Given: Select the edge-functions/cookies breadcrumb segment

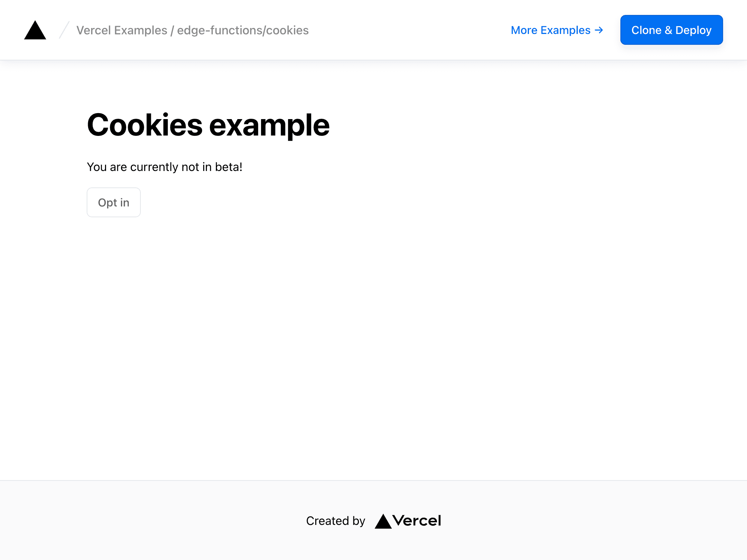Looking at the screenshot, I should point(242,30).
